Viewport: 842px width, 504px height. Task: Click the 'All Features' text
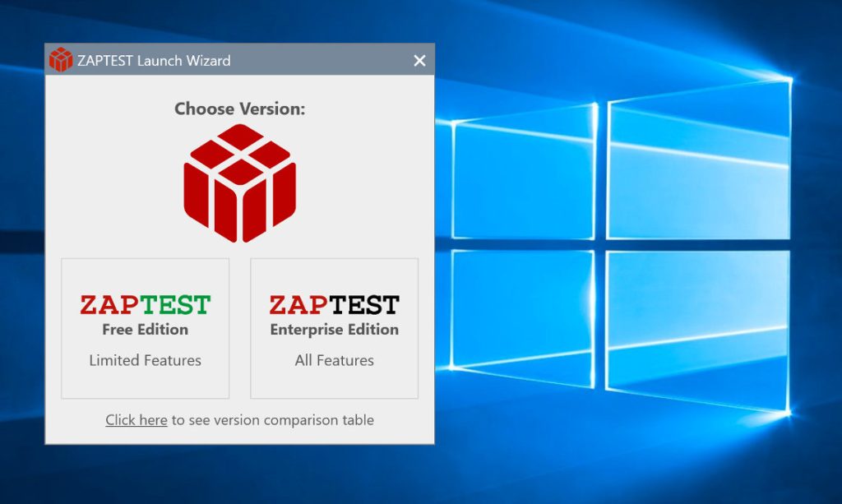point(334,360)
